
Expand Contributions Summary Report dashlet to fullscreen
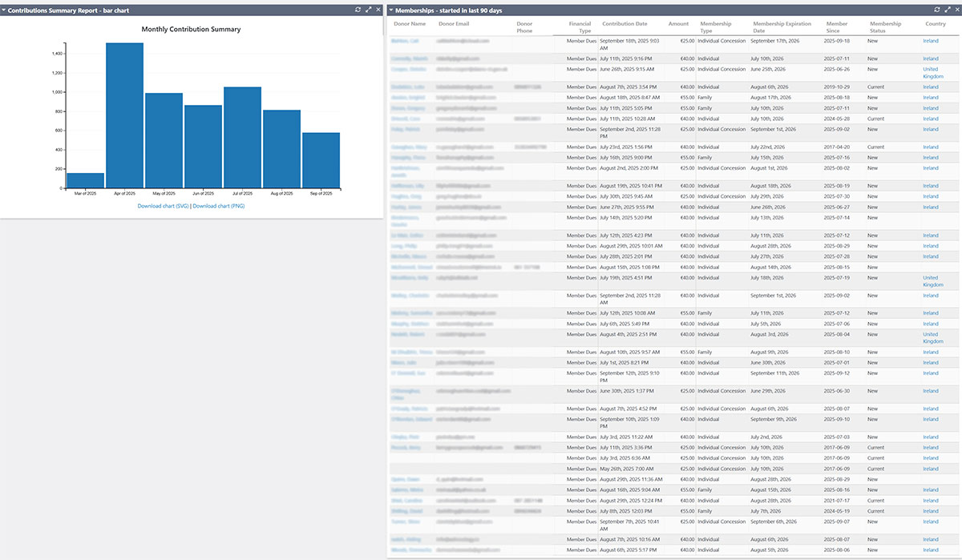tap(368, 10)
